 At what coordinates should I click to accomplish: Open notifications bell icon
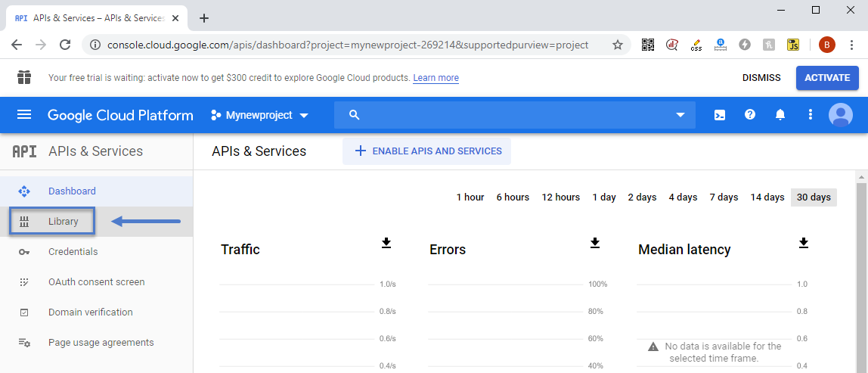coord(780,115)
